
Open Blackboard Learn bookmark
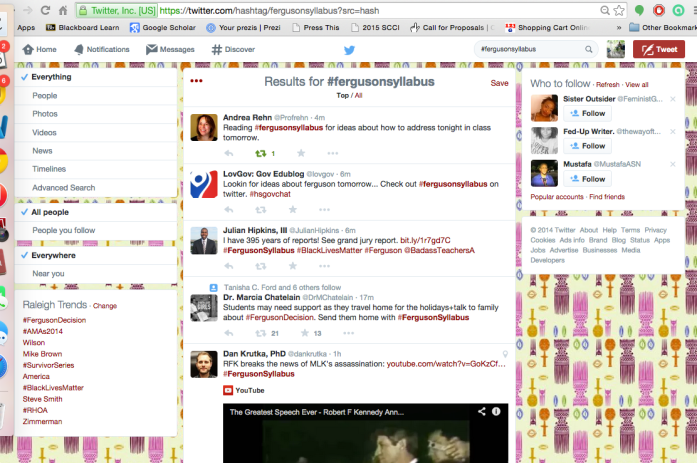tap(83, 28)
